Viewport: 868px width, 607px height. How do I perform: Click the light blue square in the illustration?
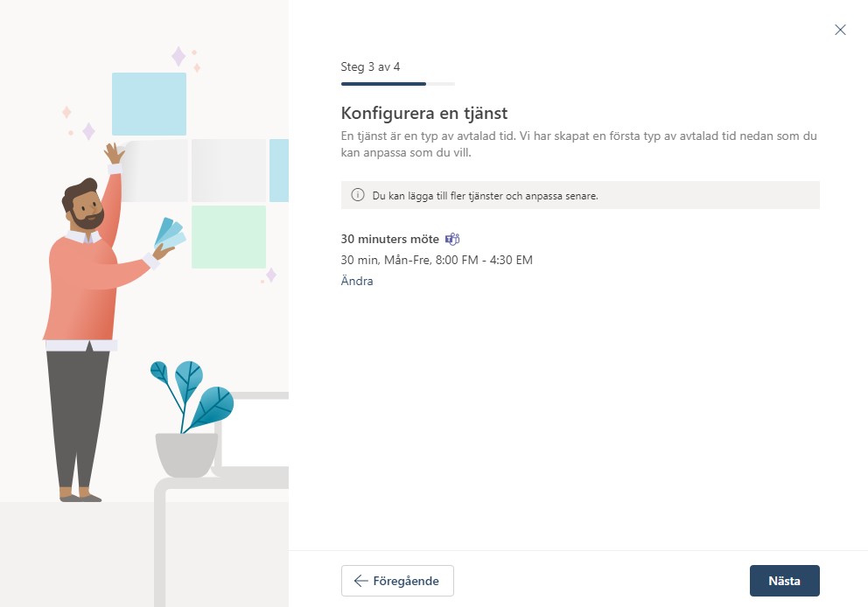149,103
